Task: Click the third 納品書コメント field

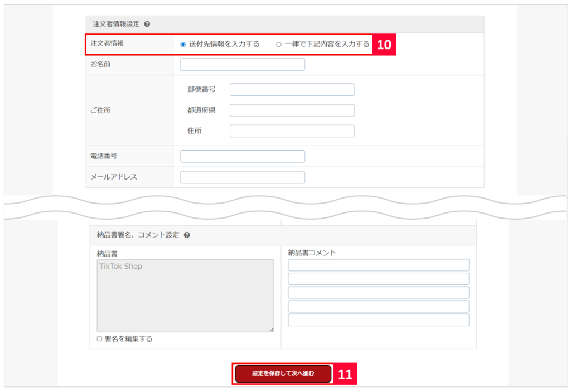Action: click(x=378, y=292)
